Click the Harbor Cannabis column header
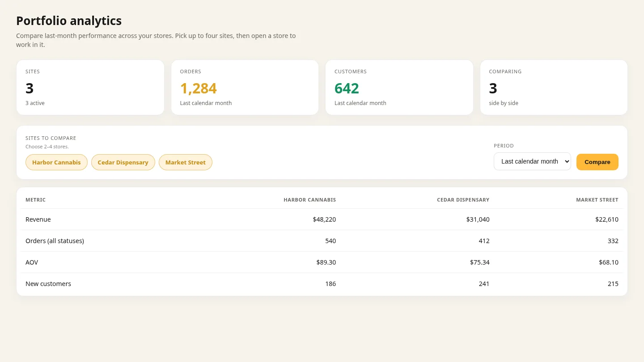The image size is (644, 362). [309, 200]
